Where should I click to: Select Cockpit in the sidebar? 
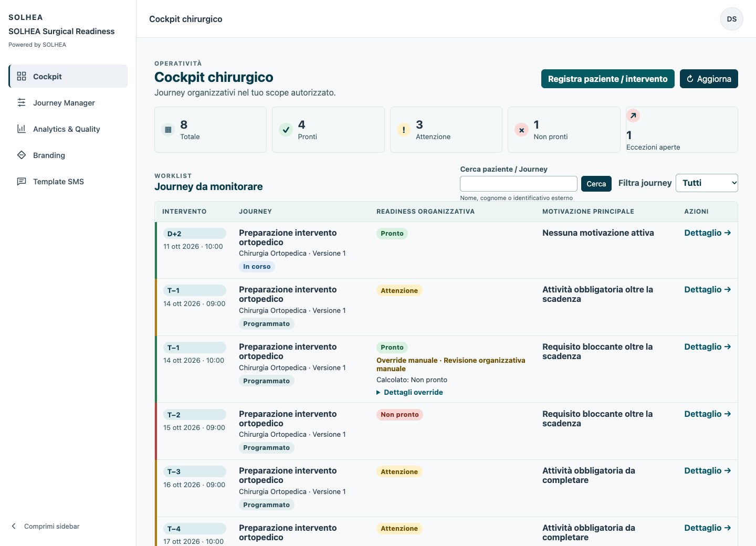68,76
